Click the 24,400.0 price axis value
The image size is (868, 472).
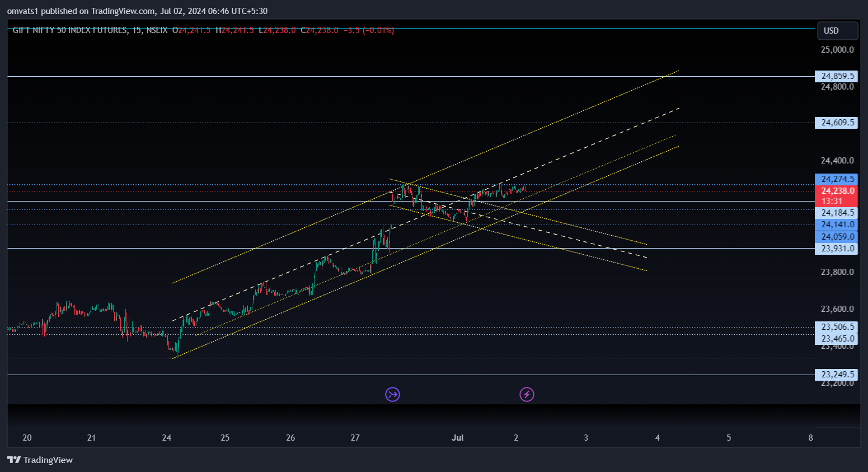(837, 161)
